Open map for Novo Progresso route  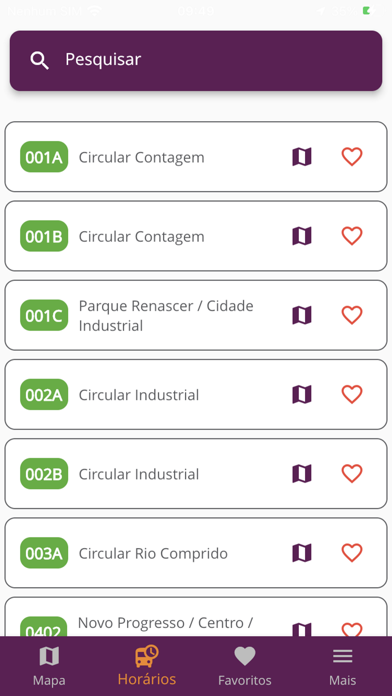coord(302,629)
